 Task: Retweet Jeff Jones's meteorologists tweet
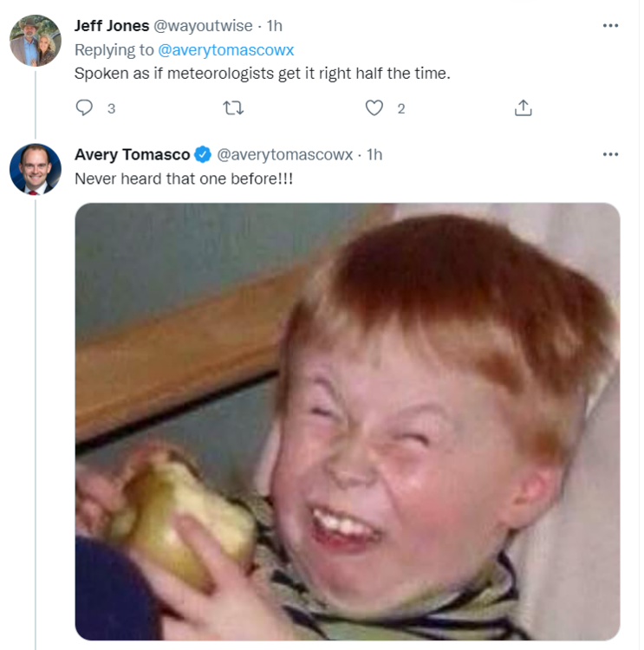pos(233,108)
